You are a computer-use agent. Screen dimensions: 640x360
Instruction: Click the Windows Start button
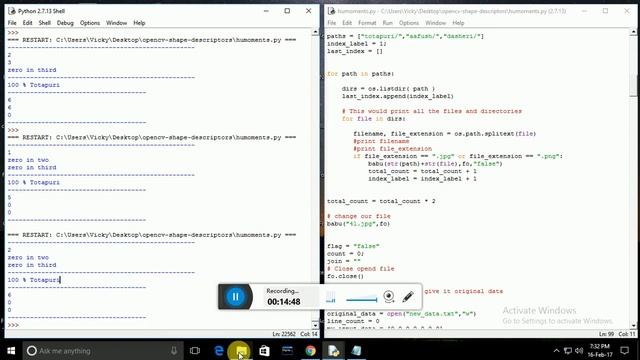(x=11, y=351)
